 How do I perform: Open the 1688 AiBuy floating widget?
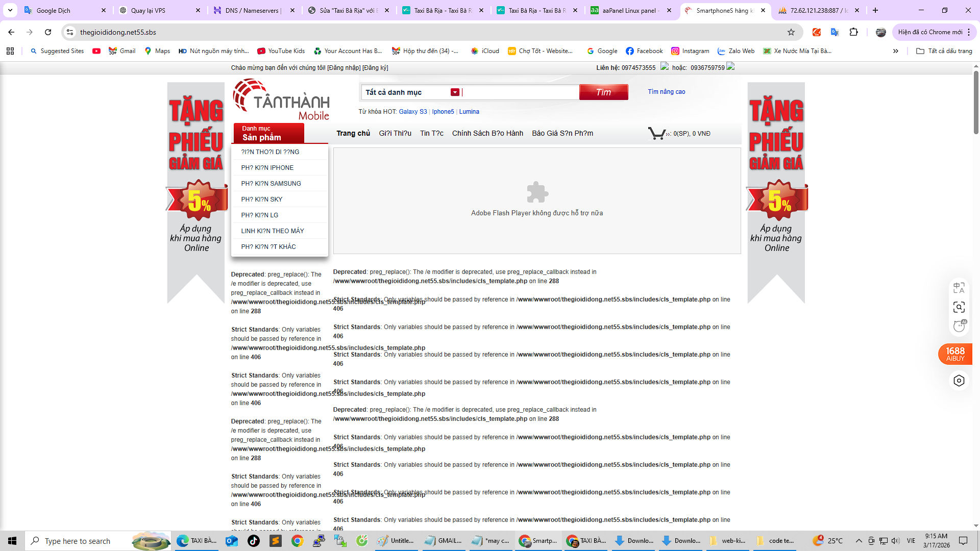[955, 354]
